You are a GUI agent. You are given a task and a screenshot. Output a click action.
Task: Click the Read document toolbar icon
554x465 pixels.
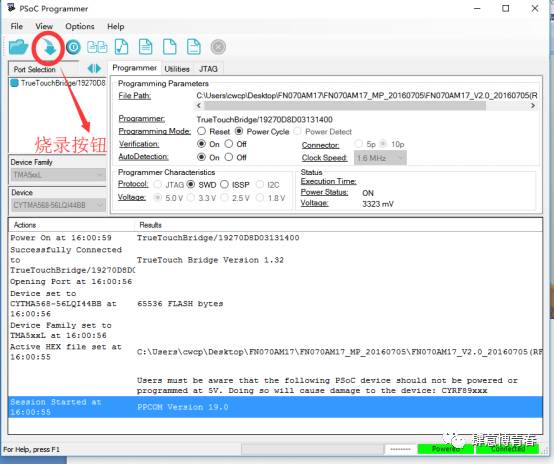pos(146,47)
